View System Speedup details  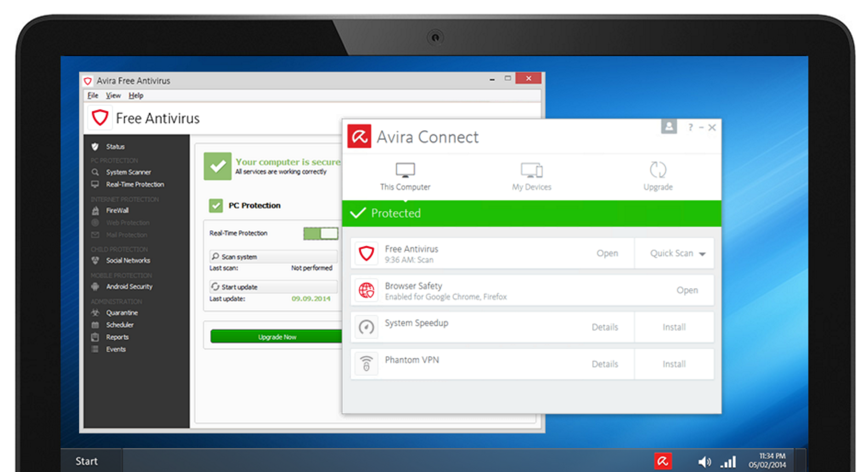point(605,327)
